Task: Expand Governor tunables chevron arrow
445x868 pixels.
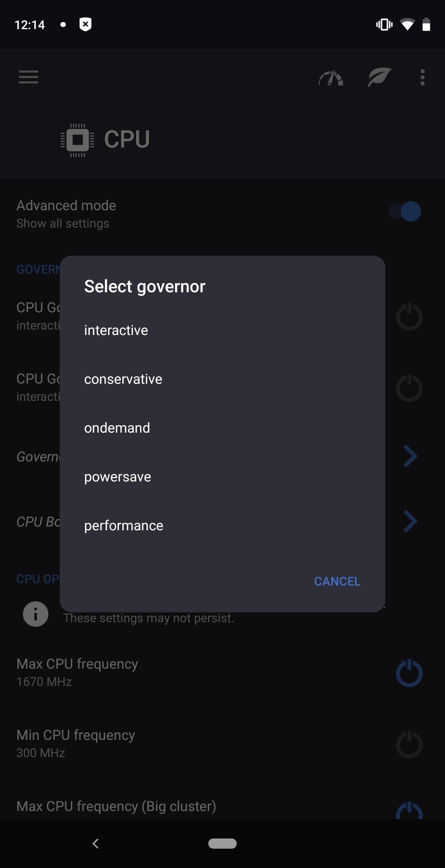Action: click(410, 456)
